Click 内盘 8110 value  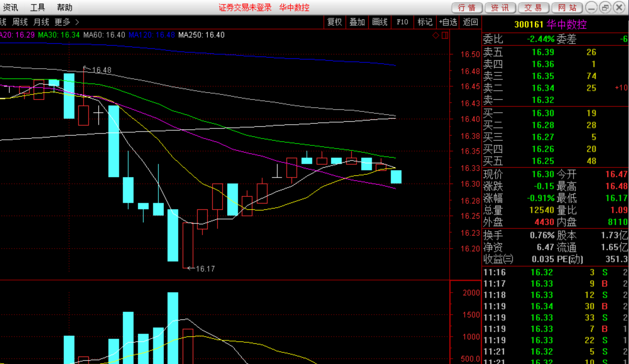pyautogui.click(x=618, y=222)
